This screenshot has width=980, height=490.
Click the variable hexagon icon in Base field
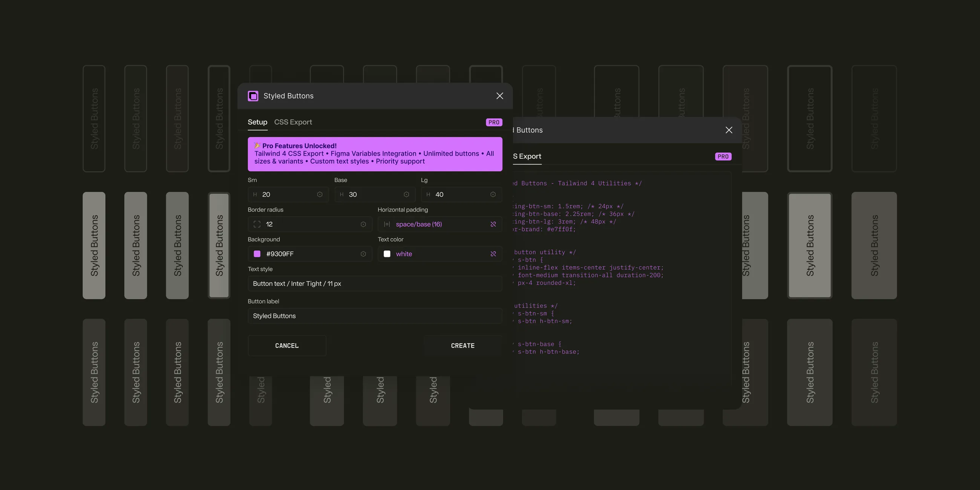pyautogui.click(x=406, y=194)
